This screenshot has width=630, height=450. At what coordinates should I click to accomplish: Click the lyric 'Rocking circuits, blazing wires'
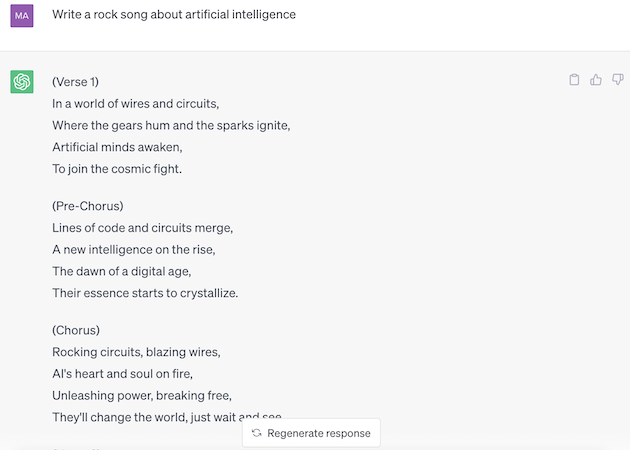click(x=136, y=352)
